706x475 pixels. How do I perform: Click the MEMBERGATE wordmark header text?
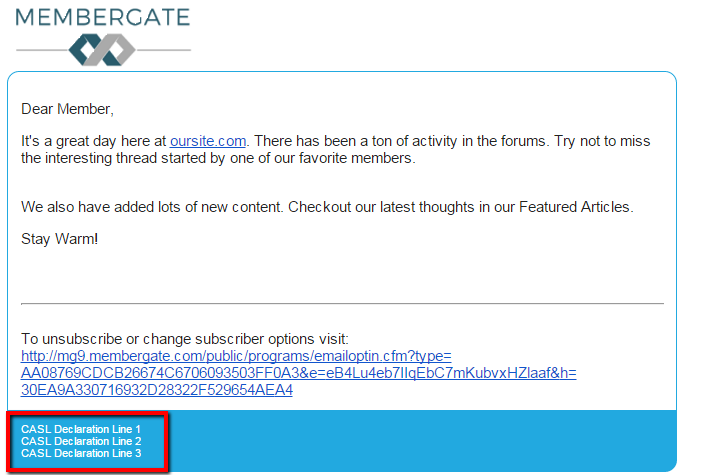[x=103, y=17]
